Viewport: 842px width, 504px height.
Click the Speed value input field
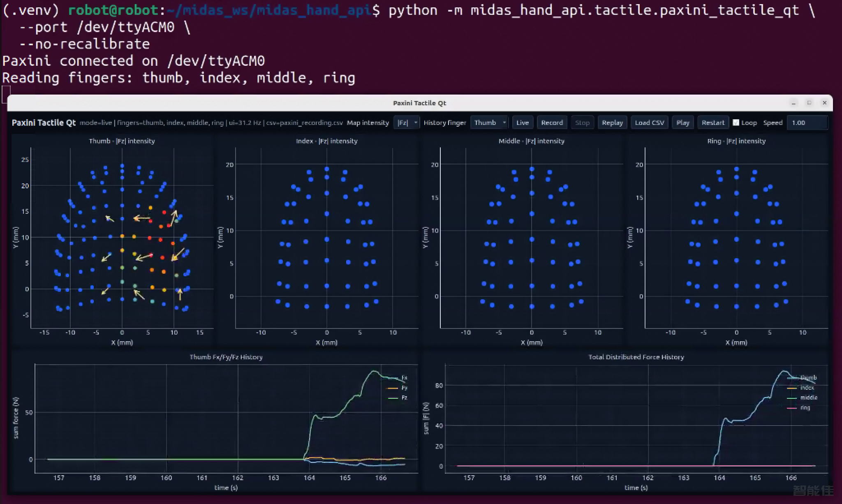click(x=807, y=123)
